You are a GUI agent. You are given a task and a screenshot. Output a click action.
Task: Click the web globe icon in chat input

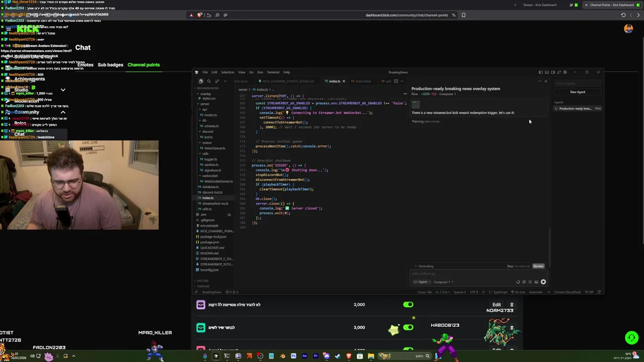530,282
